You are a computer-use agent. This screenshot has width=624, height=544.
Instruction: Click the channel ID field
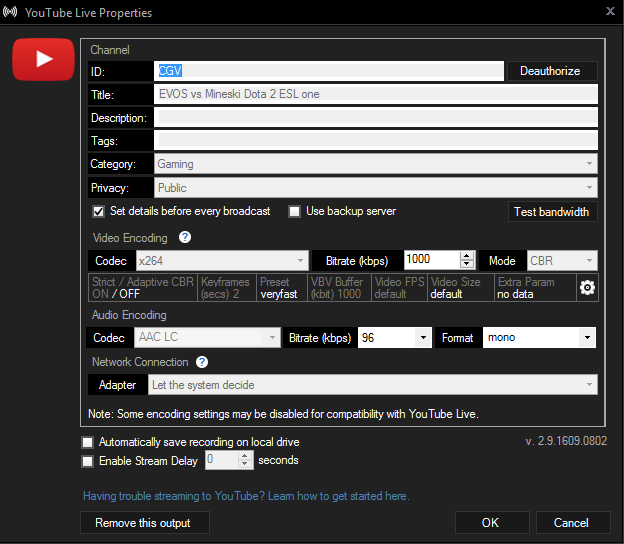point(329,71)
